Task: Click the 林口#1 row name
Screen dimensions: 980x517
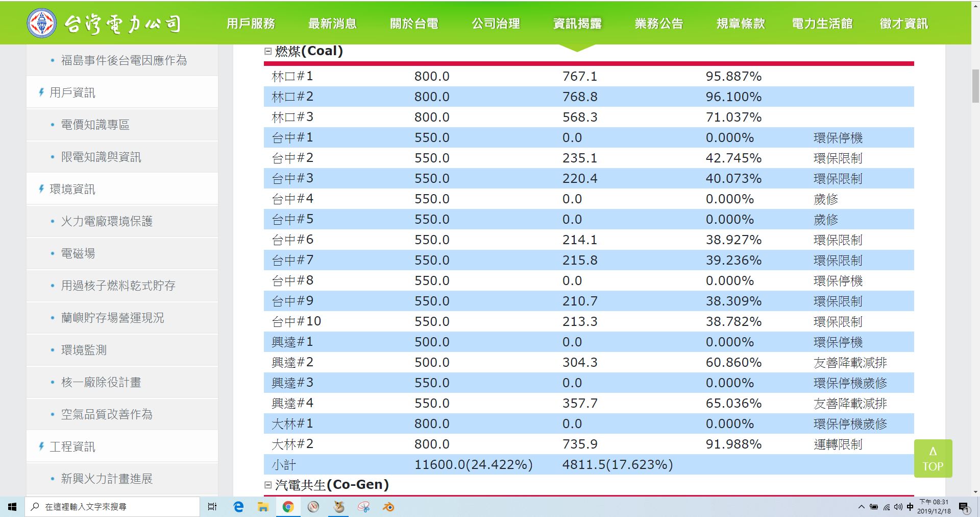Action: tap(292, 76)
